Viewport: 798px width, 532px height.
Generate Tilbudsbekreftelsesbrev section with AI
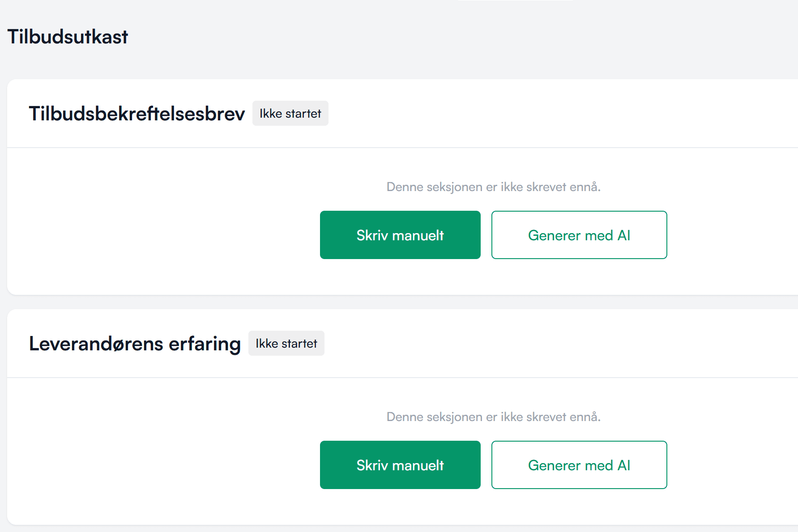579,235
